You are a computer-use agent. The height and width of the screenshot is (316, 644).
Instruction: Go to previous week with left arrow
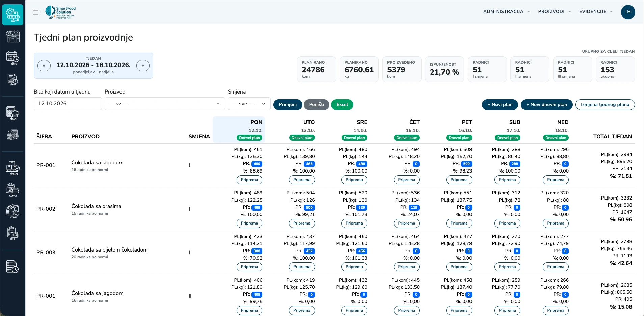tap(44, 65)
